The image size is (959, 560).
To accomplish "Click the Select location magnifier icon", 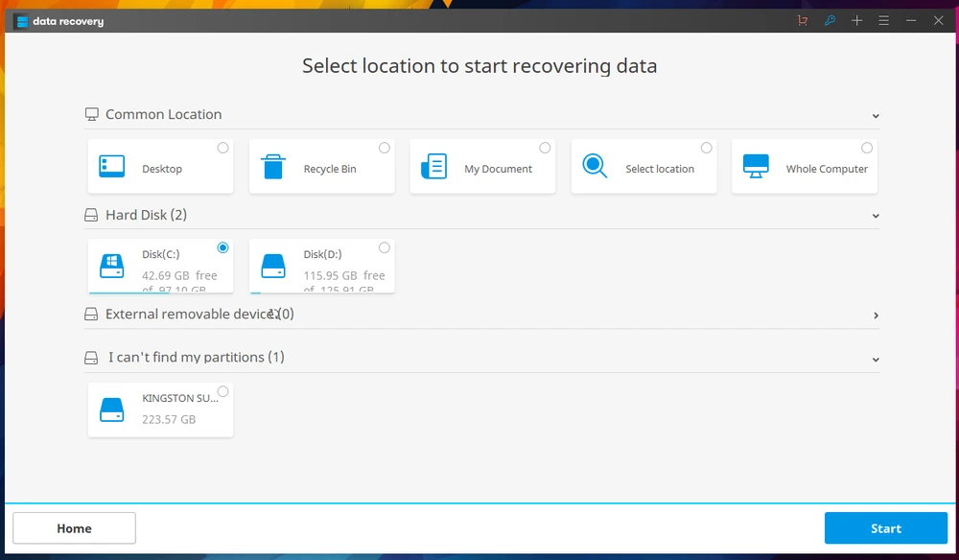I will coord(595,167).
